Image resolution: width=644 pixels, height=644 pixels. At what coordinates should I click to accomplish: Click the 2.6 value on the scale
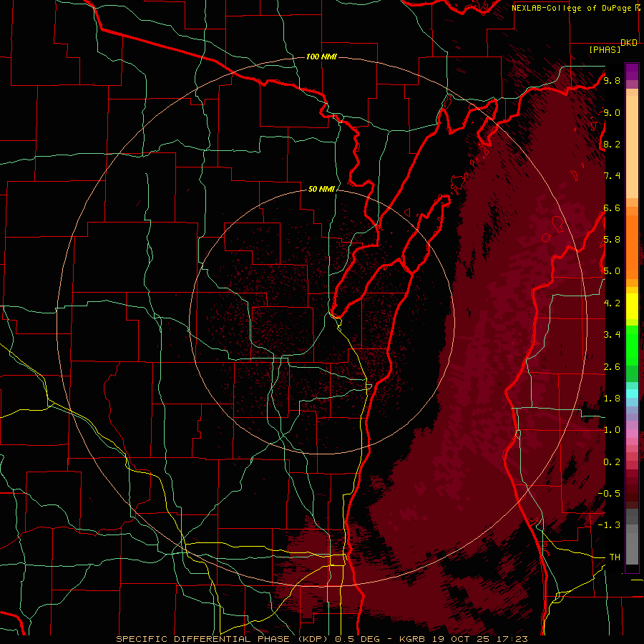tap(612, 367)
